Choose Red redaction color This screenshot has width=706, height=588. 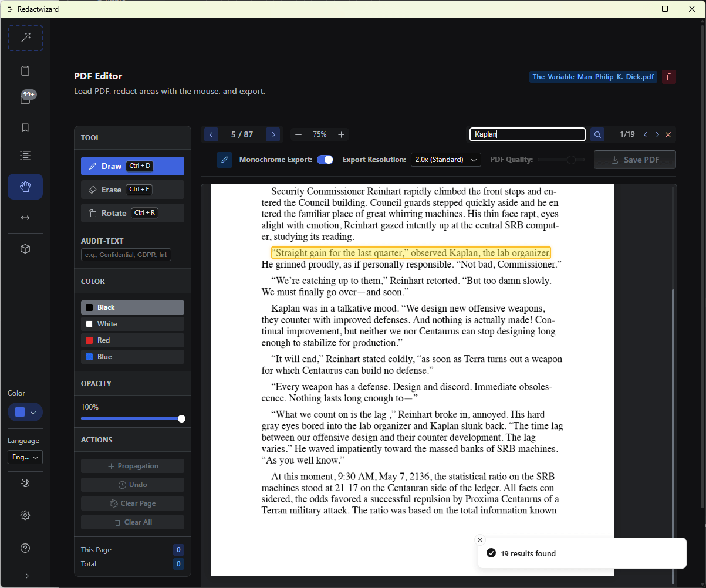[133, 340]
